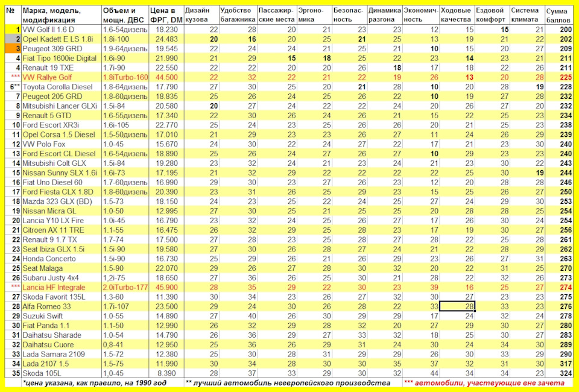Click the orange row number '3' cell
Viewport: 579px width, 392px height.
point(13,48)
